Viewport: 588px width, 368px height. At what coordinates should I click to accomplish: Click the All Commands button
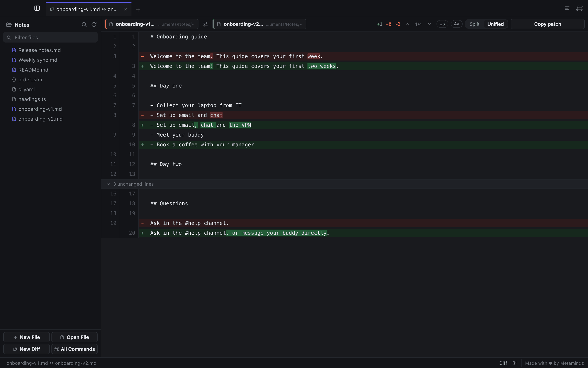coord(75,349)
